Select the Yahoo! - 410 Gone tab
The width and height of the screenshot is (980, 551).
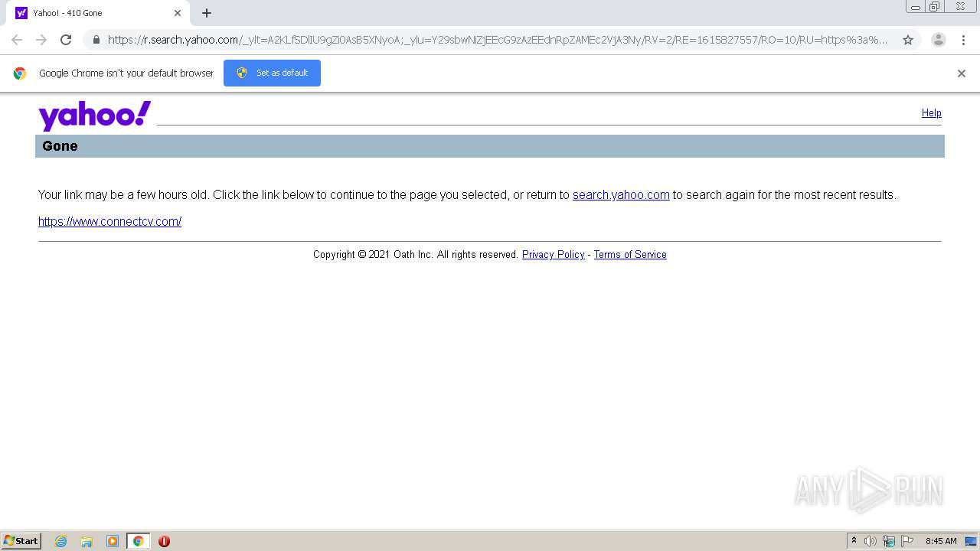[x=98, y=13]
